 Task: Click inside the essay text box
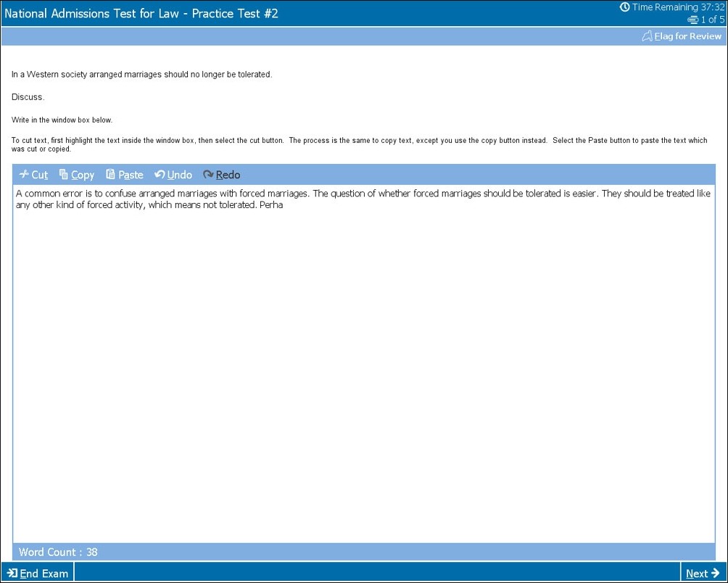364,363
